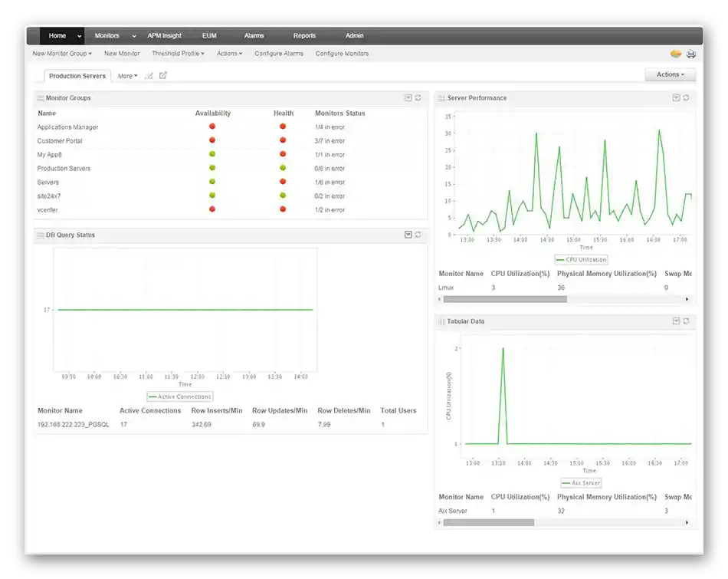Click left scroll arrow in Server Performance table
728x579 pixels.
click(440, 299)
